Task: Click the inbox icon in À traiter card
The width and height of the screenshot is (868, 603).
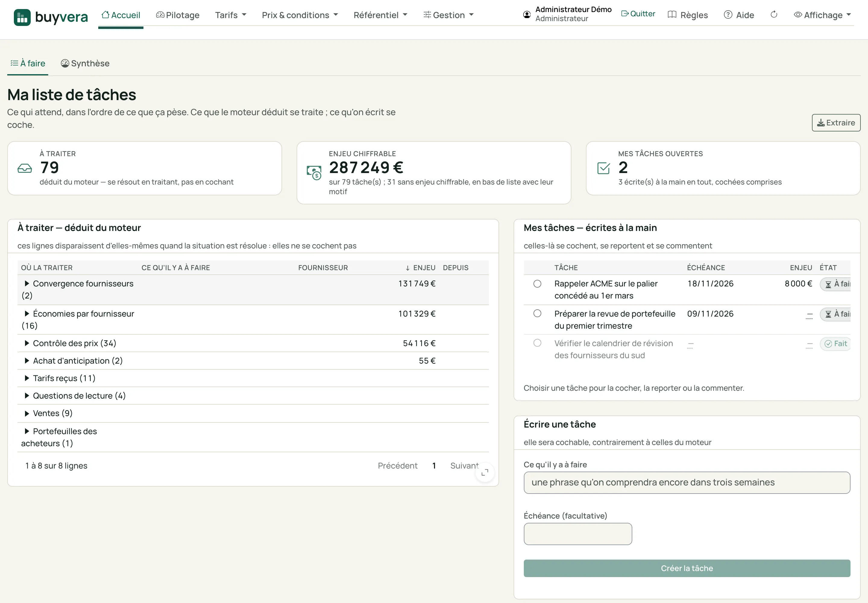Action: click(25, 169)
